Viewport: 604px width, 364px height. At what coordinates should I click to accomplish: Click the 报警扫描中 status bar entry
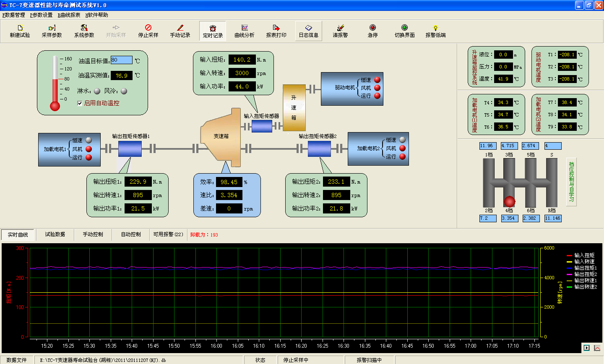pyautogui.click(x=369, y=360)
